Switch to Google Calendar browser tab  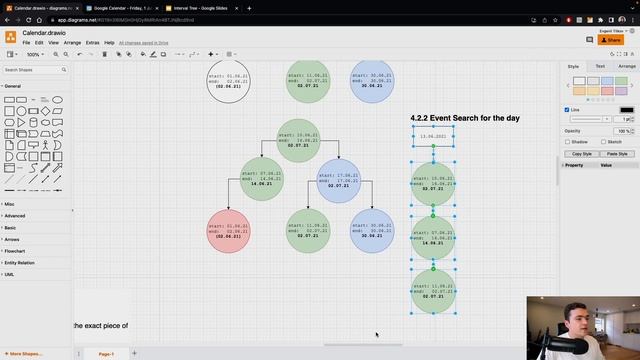(x=121, y=8)
